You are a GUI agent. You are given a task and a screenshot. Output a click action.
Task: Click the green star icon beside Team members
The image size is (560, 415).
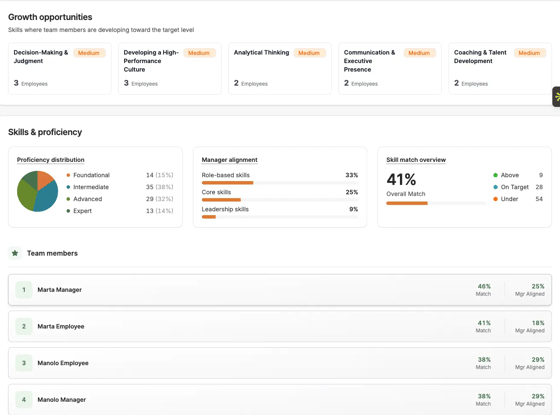(x=15, y=253)
